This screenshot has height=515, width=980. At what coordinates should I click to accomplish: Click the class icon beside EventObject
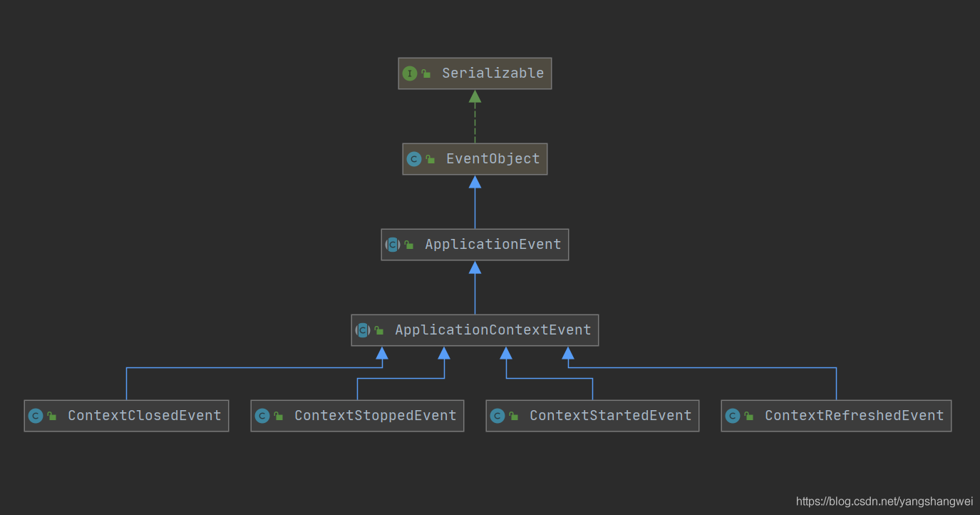(x=413, y=159)
